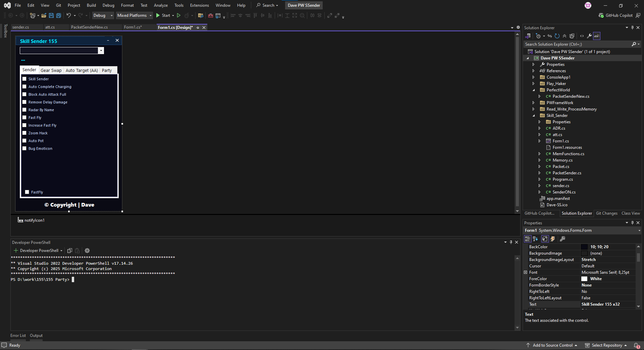Click Pending Changes Filter clock icon

point(538,36)
